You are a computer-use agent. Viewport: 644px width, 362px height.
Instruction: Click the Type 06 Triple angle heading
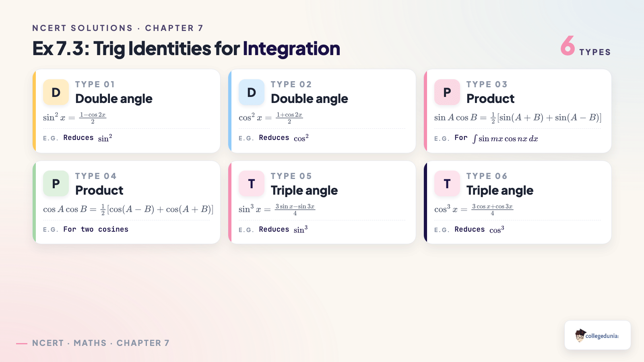(x=500, y=190)
